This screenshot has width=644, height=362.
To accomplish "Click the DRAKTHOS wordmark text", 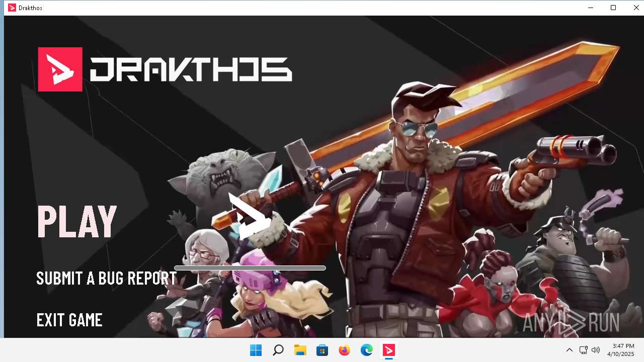I will coord(191,69).
